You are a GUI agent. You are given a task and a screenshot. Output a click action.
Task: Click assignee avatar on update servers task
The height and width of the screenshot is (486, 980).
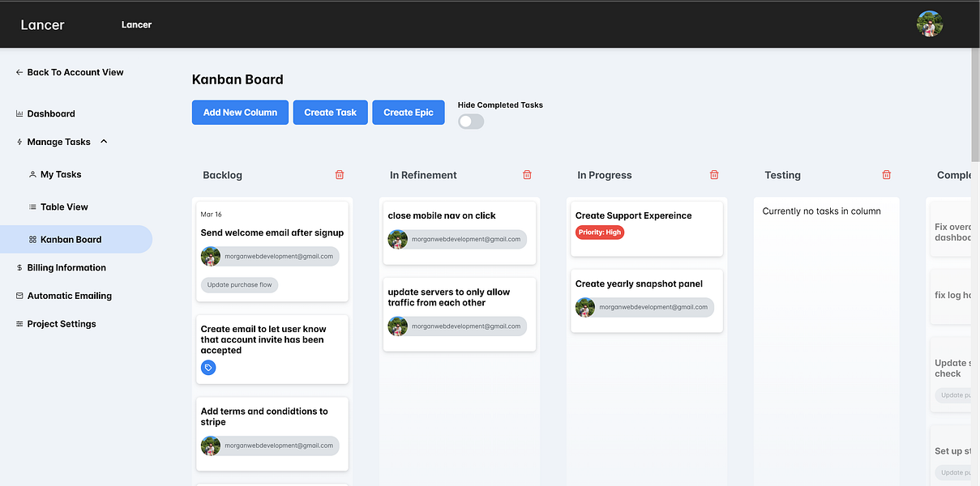397,326
